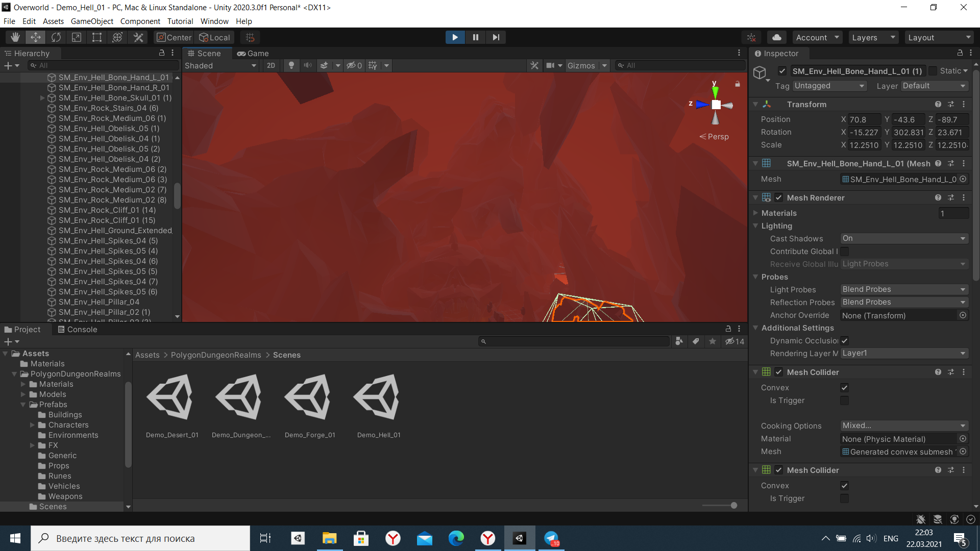980x551 pixels.
Task: Select the Move tool
Action: [36, 37]
